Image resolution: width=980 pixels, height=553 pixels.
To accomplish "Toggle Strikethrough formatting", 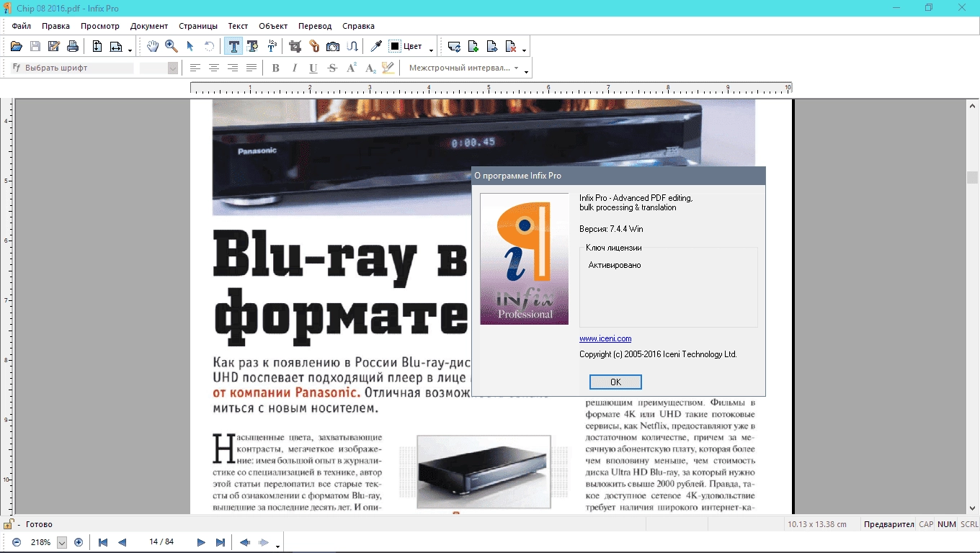I will pyautogui.click(x=332, y=68).
